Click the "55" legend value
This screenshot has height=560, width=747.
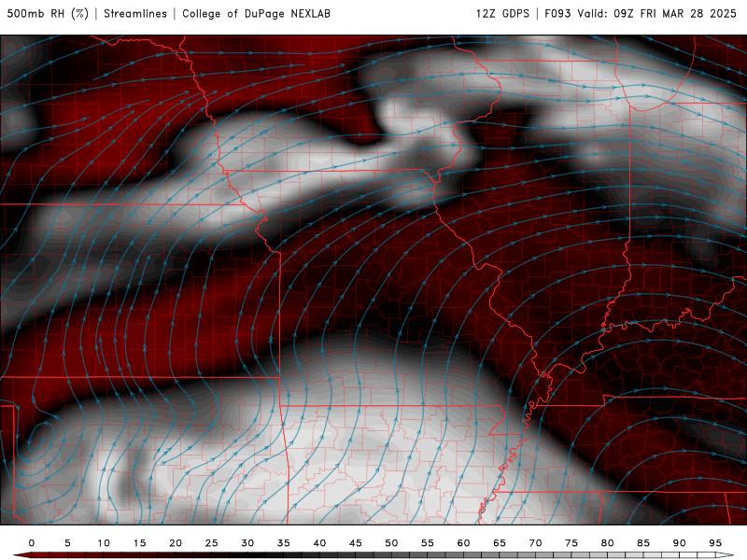[428, 543]
